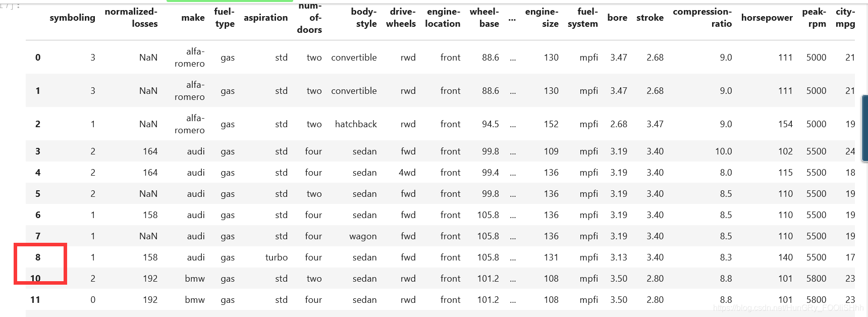
Task: Click 4wd drive-wheels in row 4
Action: point(407,173)
